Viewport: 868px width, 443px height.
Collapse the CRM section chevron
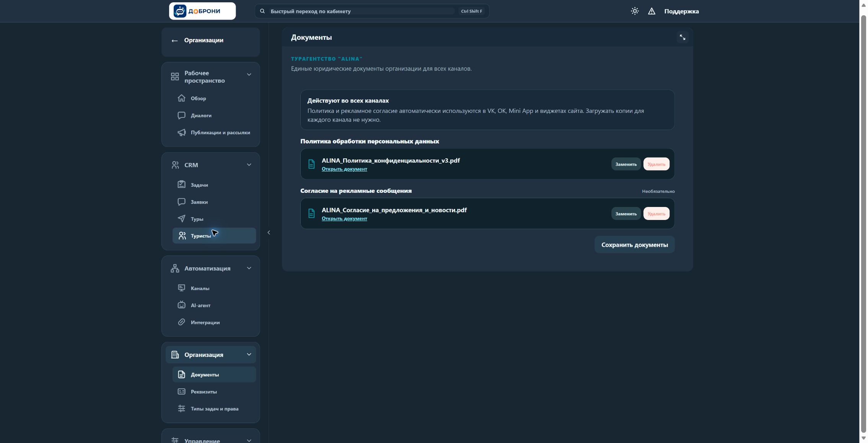(249, 165)
